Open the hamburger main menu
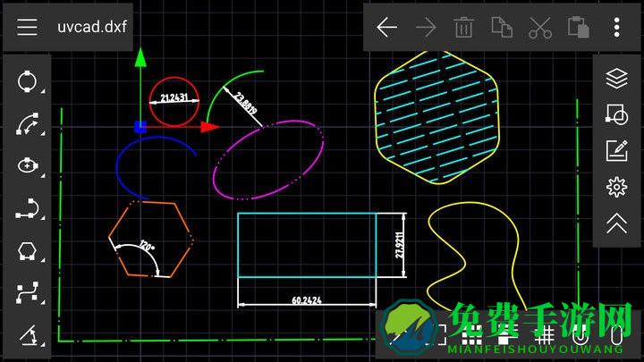644x362 pixels. (27, 27)
